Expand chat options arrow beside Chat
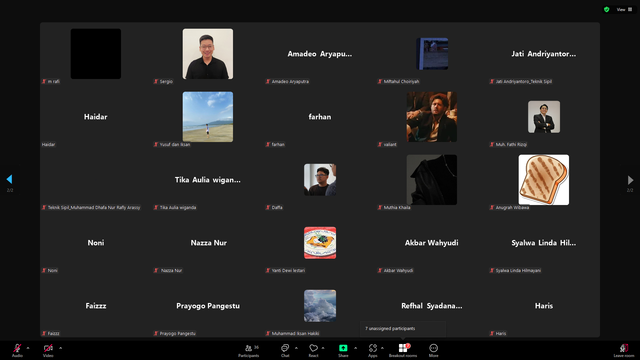 click(x=296, y=348)
